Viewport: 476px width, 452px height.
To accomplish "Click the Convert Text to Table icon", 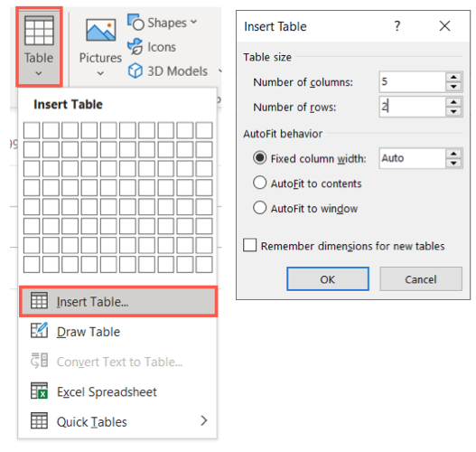I will pyautogui.click(x=39, y=361).
